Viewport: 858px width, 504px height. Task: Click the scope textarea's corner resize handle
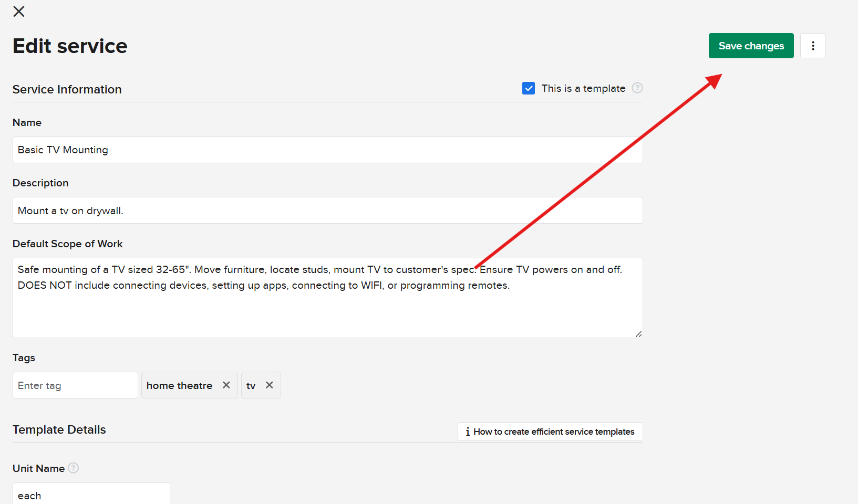638,334
